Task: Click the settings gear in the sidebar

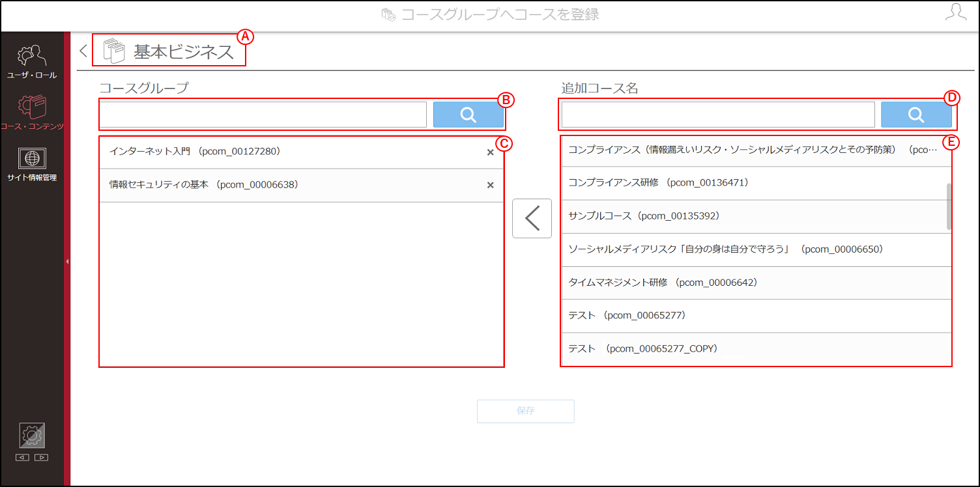Action: (32, 436)
